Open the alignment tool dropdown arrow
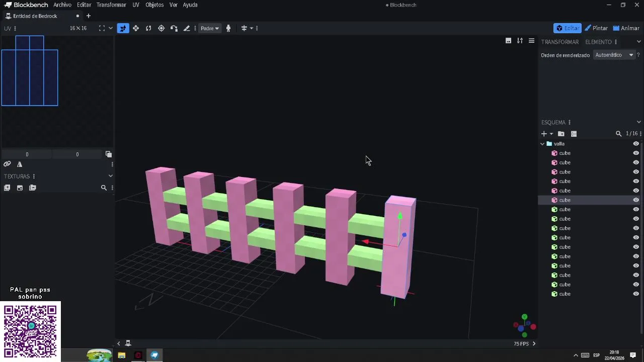Viewport: 644px width, 362px height. pyautogui.click(x=252, y=28)
